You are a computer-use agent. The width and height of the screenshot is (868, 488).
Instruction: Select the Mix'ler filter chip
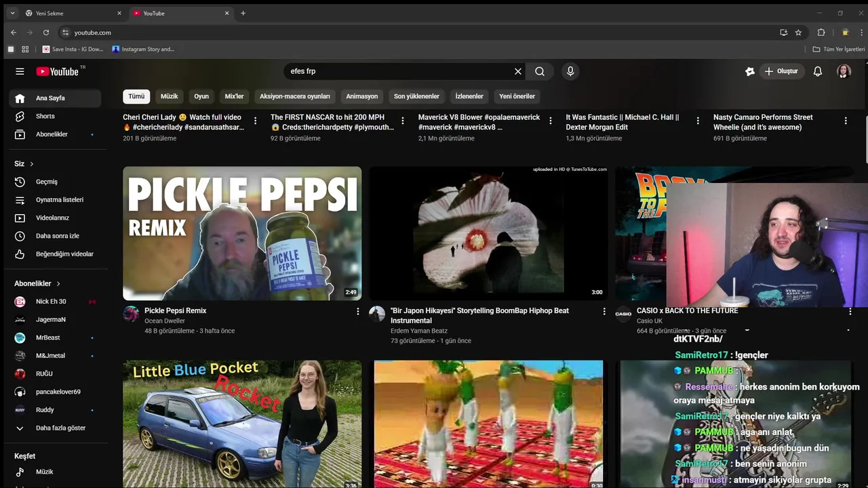click(234, 96)
